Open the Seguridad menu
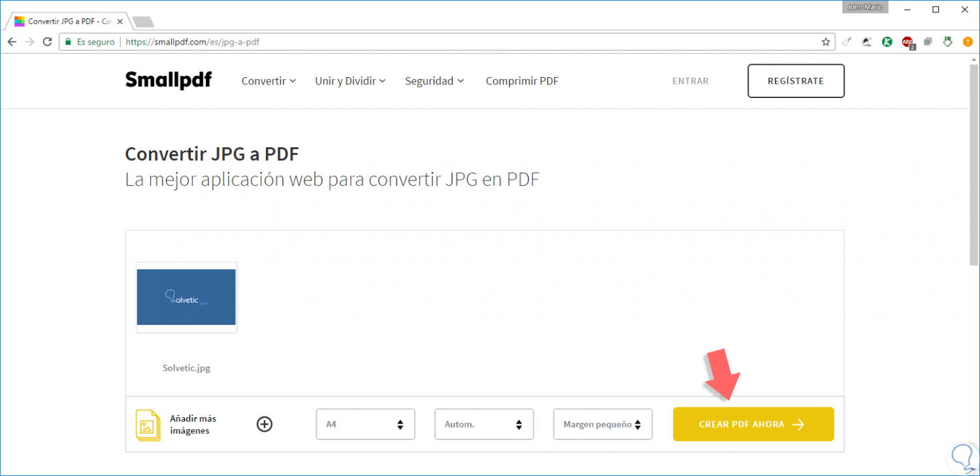 434,81
